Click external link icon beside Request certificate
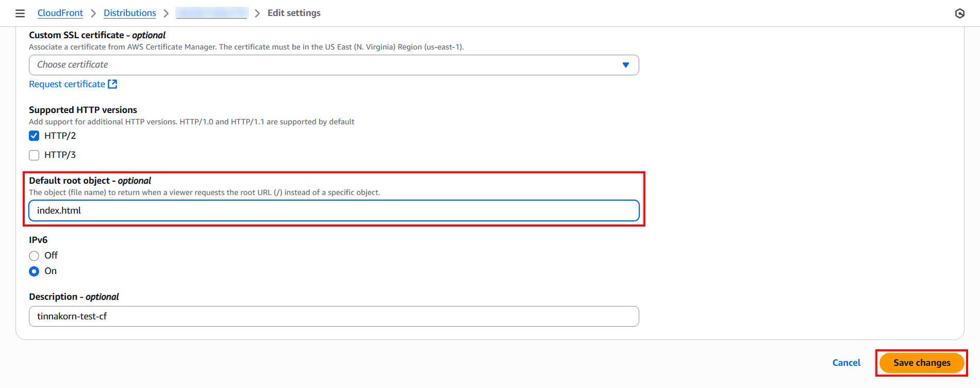The image size is (980, 388). pyautogui.click(x=112, y=84)
